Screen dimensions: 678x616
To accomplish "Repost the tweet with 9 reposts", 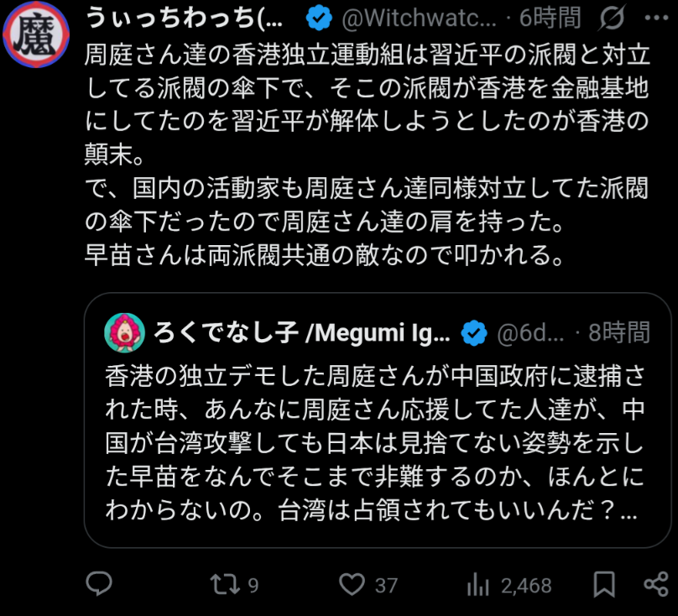I will (x=223, y=584).
